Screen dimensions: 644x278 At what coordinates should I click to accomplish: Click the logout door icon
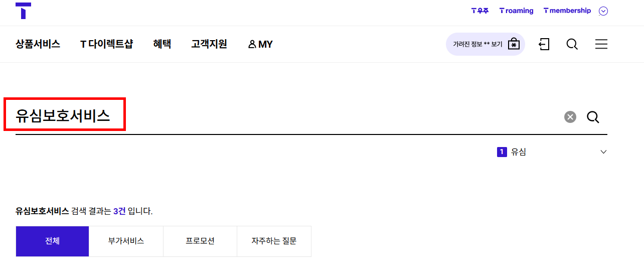click(544, 44)
